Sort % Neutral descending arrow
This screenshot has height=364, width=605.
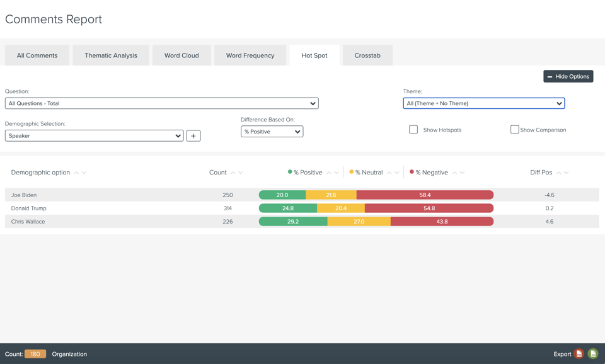click(397, 173)
